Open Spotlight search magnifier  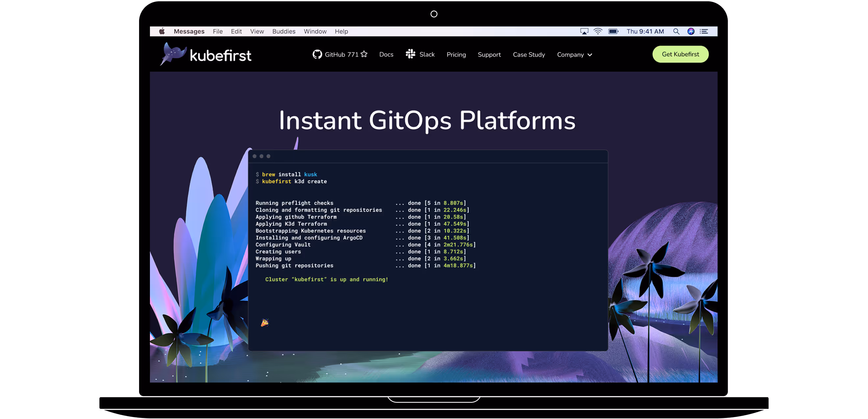(x=676, y=31)
